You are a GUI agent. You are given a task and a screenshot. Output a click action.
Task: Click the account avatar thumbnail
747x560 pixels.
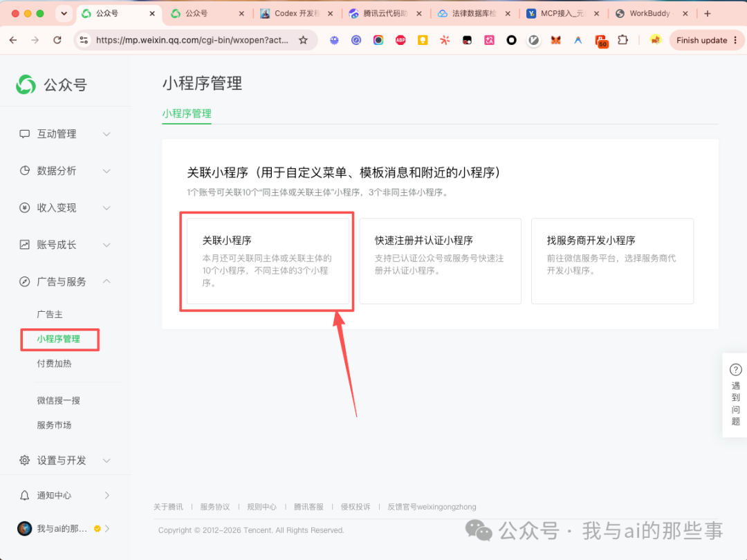(24, 528)
